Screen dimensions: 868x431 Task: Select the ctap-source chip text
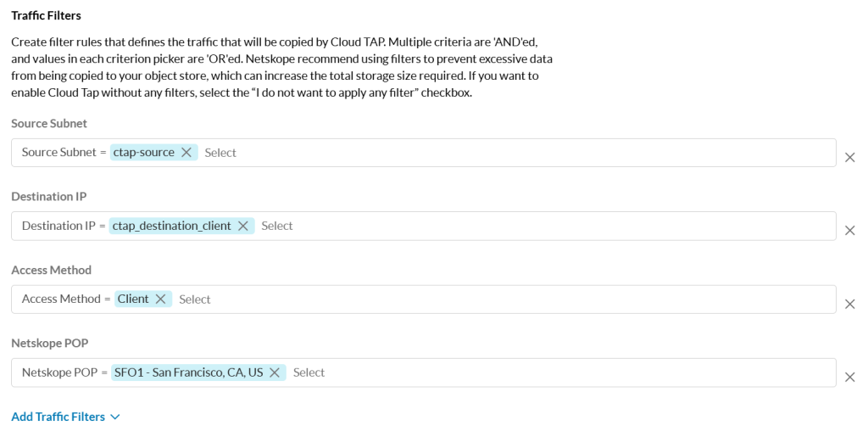(x=144, y=153)
